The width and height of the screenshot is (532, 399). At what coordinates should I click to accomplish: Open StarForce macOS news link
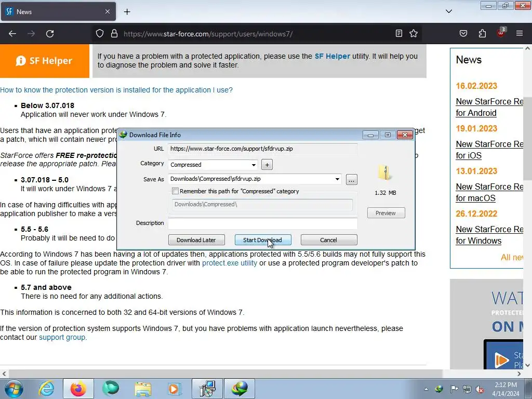(489, 192)
